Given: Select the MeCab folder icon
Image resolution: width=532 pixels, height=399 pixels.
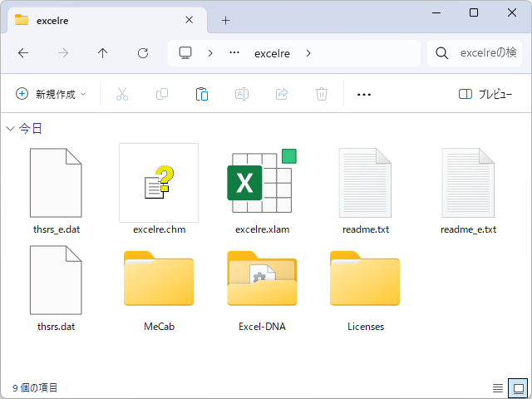Looking at the screenshot, I should [x=159, y=278].
